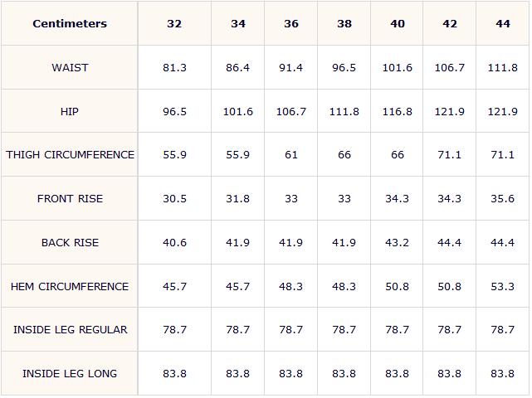
Task: Click the size 44 column header
Action: [503, 23]
